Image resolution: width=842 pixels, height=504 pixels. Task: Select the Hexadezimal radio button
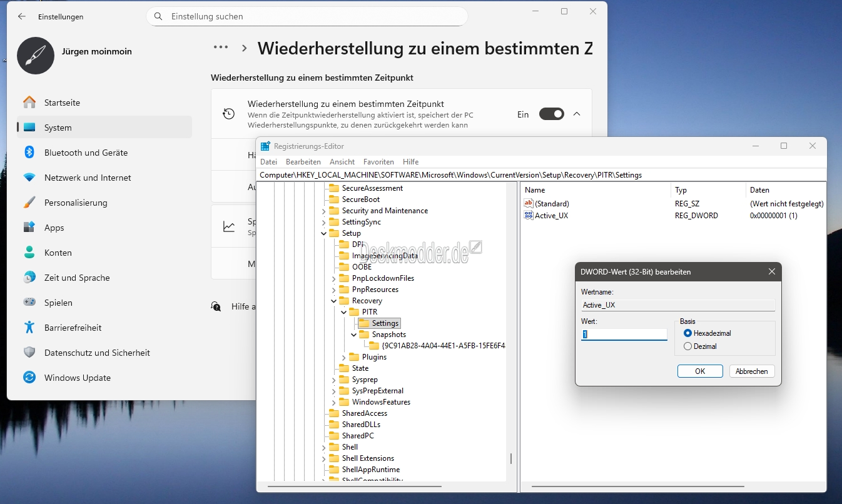688,333
